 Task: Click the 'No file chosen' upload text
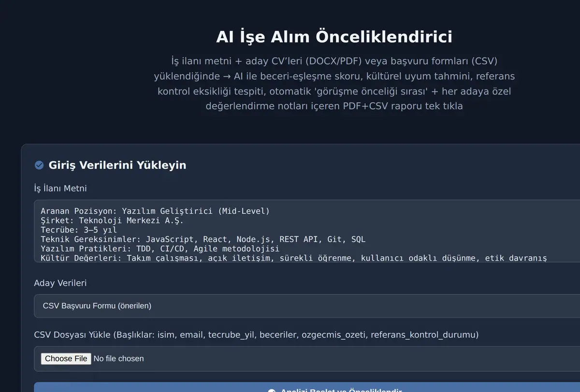coord(118,359)
